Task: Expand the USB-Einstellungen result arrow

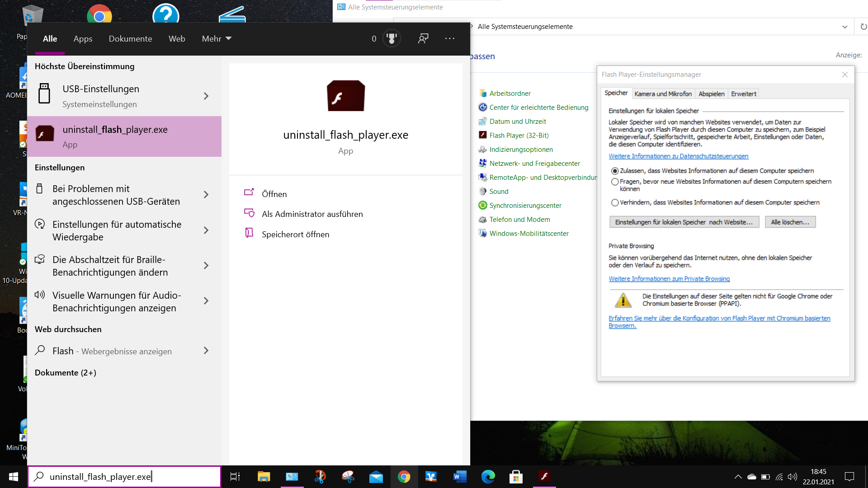Action: (206, 96)
